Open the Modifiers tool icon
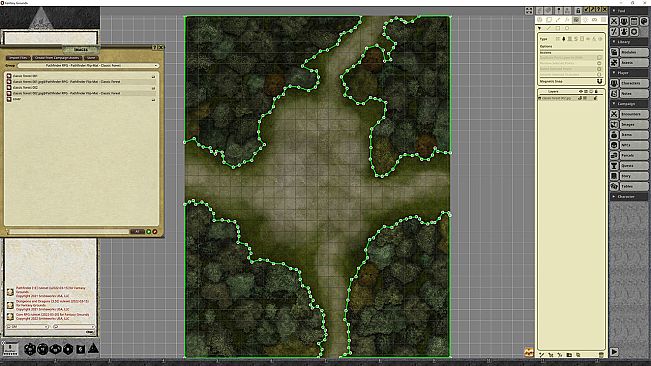Screen dimensions: 651x366 614,32
